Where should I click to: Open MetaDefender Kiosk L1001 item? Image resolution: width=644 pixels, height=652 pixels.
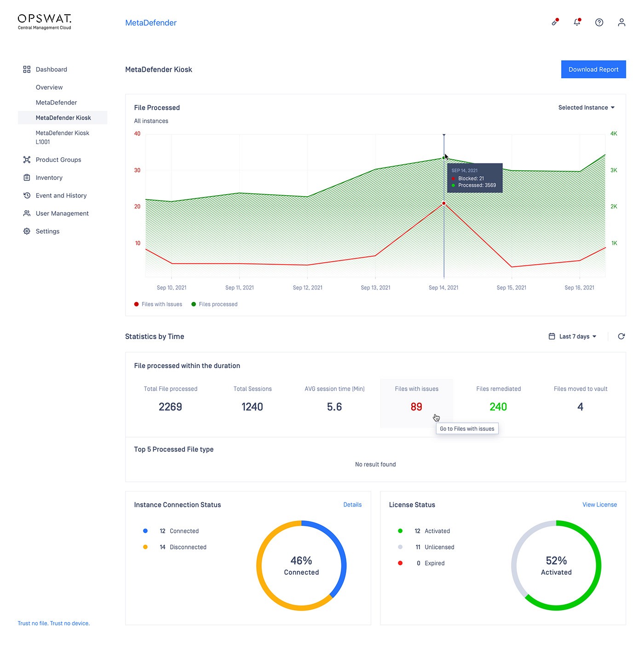(63, 137)
